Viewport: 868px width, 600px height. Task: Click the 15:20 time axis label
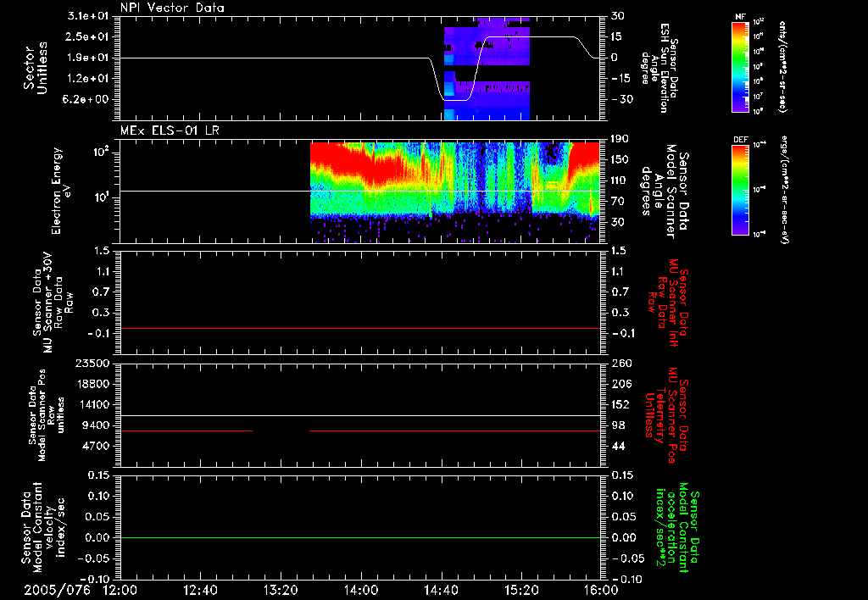[521, 590]
